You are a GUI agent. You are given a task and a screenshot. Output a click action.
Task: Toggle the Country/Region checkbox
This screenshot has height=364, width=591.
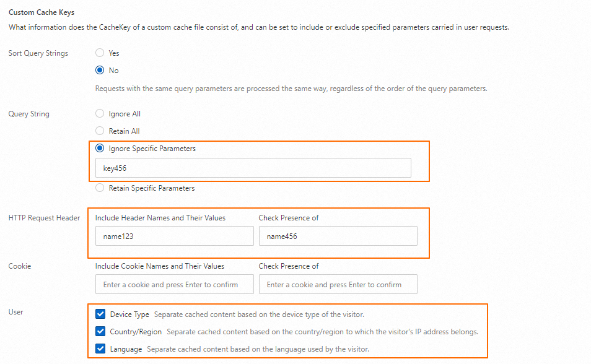(x=100, y=332)
